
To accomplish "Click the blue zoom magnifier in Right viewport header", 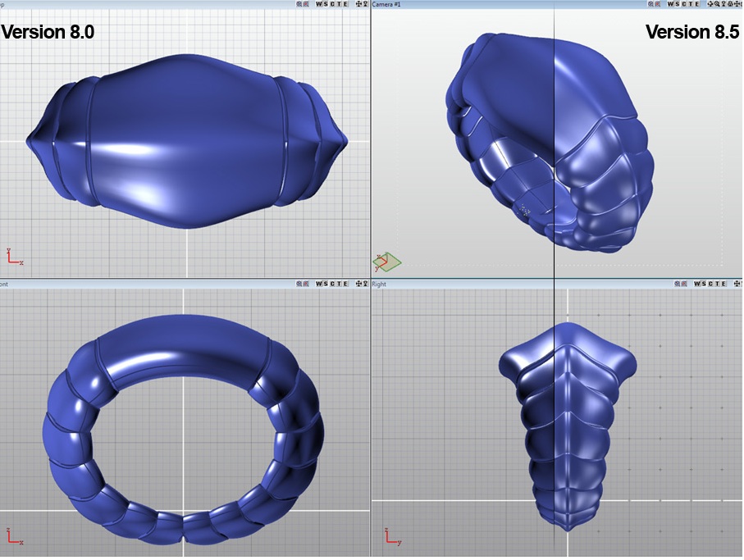I will 677,284.
